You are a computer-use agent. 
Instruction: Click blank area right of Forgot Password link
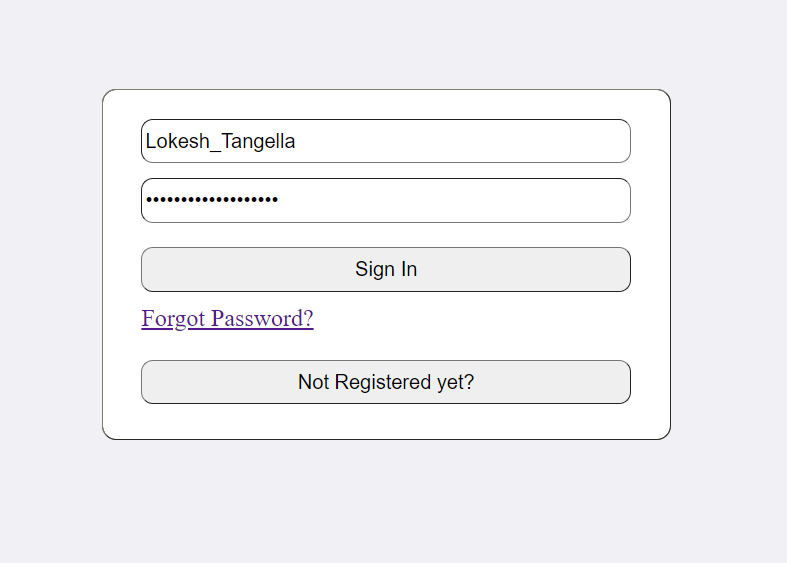tap(480, 320)
